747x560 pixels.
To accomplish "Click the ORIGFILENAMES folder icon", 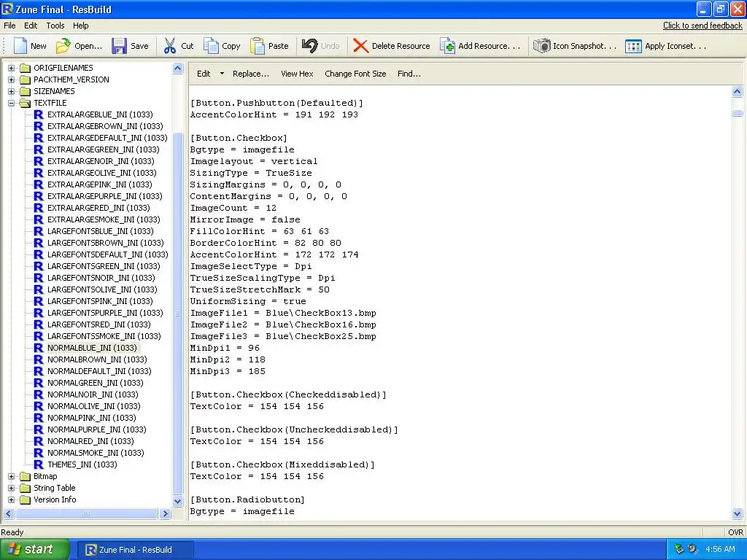I will pos(25,68).
